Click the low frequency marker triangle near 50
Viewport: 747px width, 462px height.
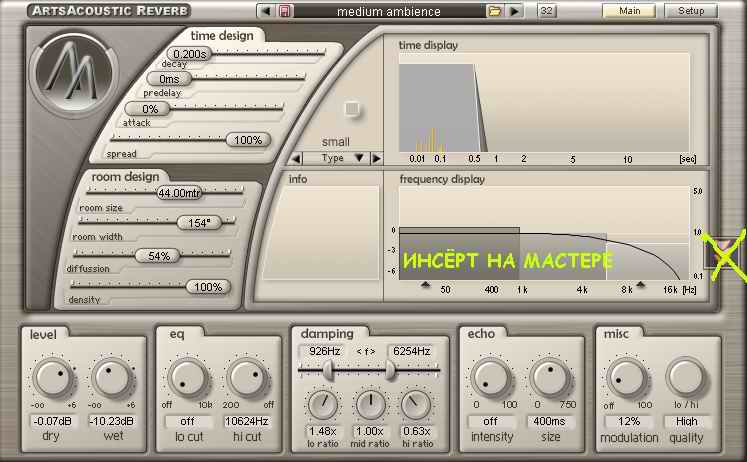click(x=425, y=285)
